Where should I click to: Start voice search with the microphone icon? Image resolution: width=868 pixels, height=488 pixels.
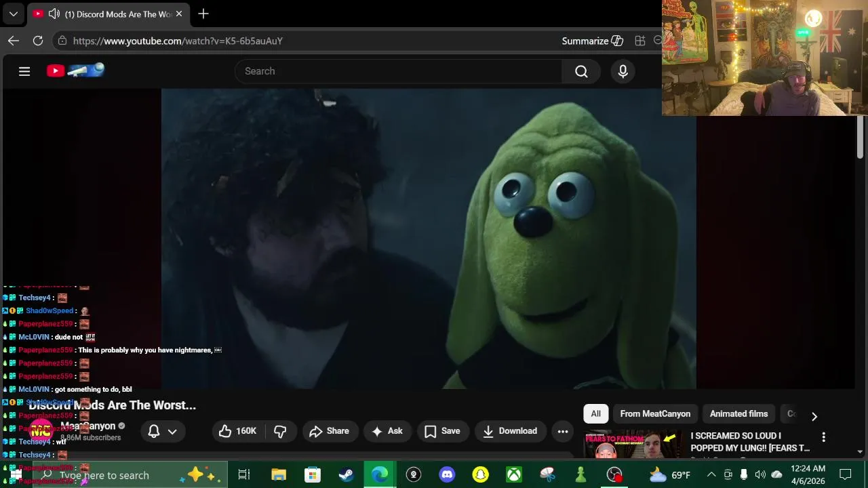tap(623, 71)
